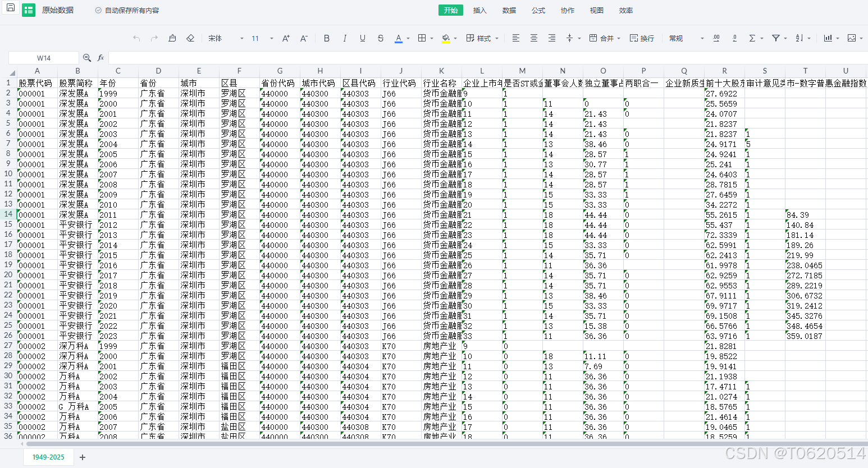Open the 公式 tab
The width and height of the screenshot is (868, 468).
538,10
